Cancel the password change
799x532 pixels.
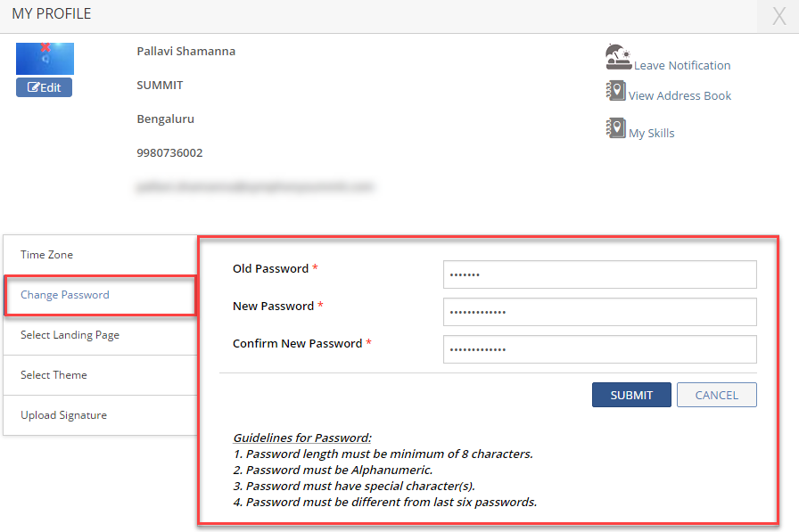pos(716,395)
